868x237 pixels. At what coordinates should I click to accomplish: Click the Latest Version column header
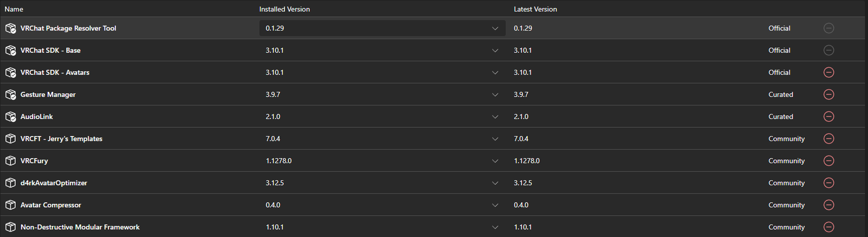tap(535, 9)
